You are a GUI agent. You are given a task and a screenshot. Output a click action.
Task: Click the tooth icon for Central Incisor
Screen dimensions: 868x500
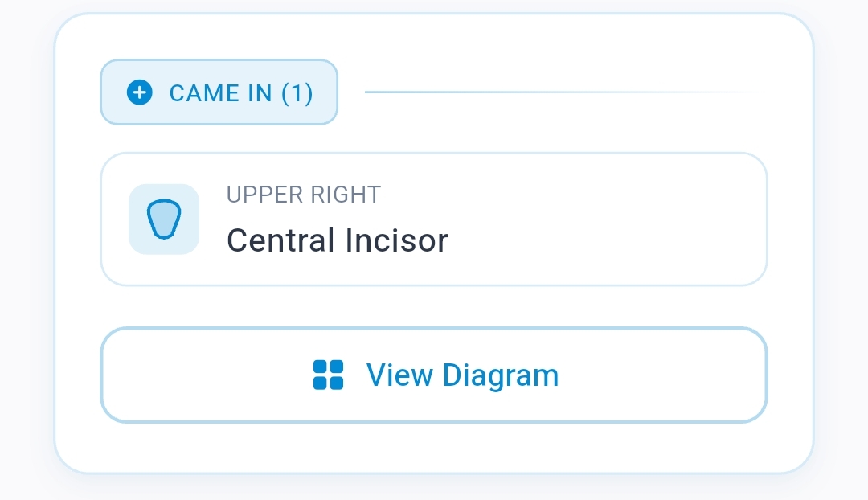point(164,219)
